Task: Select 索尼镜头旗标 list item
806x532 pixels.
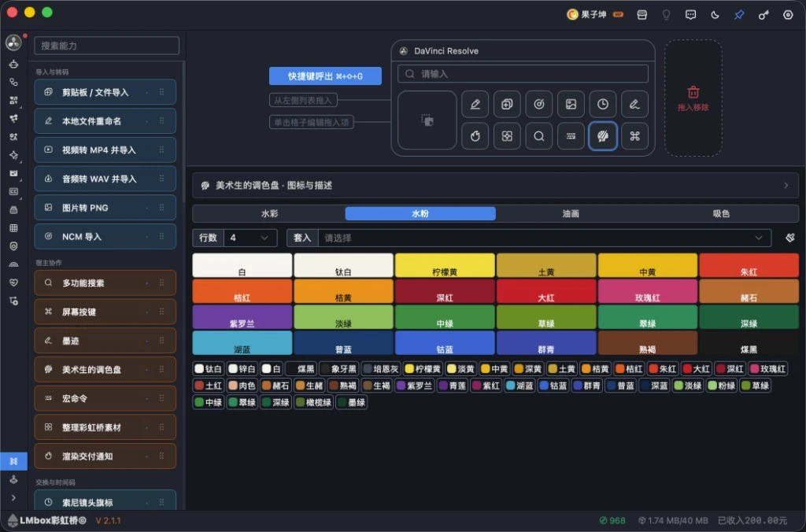Action: coord(105,501)
